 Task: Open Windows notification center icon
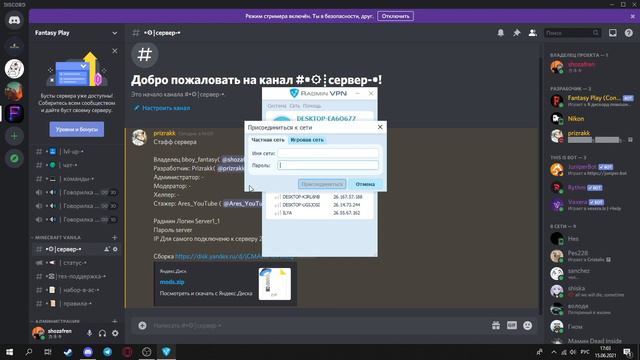tap(628, 352)
